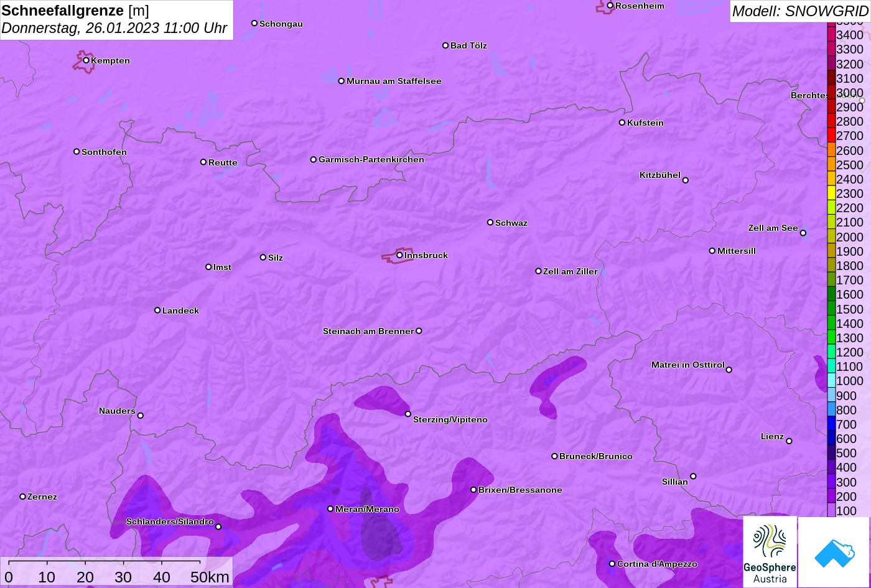Click the 1500 green legend swatch

(831, 309)
